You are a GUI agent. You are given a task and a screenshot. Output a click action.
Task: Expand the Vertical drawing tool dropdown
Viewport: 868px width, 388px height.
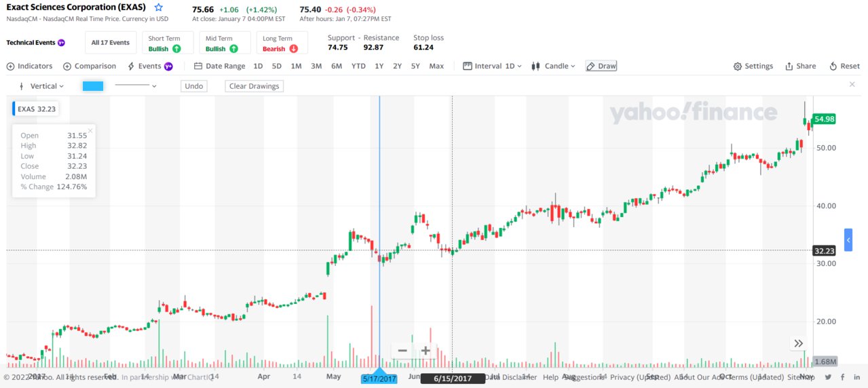tap(42, 86)
